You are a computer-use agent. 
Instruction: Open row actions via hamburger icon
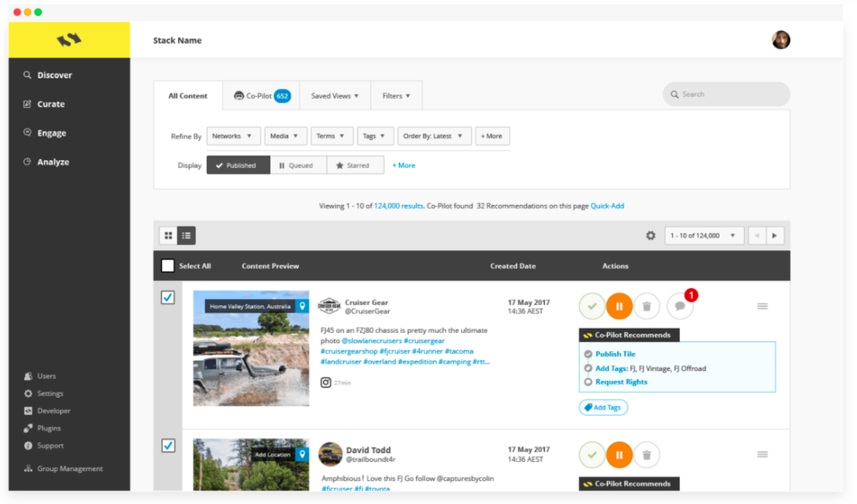coord(763,306)
